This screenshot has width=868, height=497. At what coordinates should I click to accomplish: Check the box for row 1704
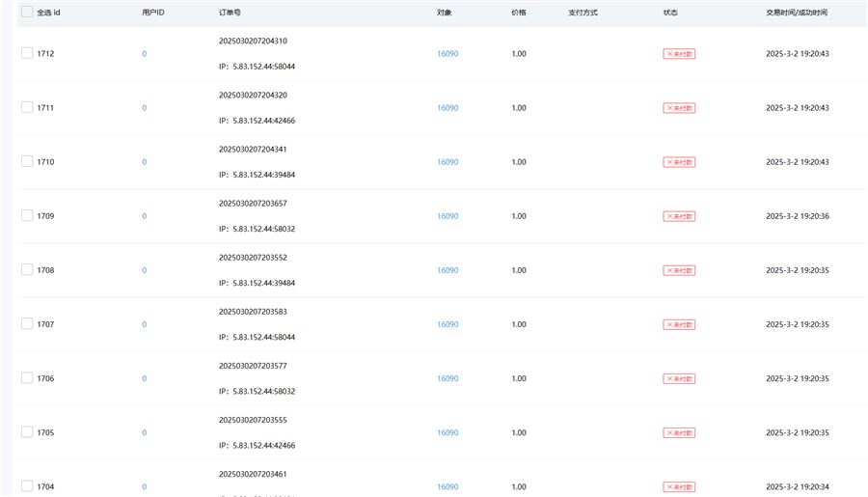pos(27,485)
